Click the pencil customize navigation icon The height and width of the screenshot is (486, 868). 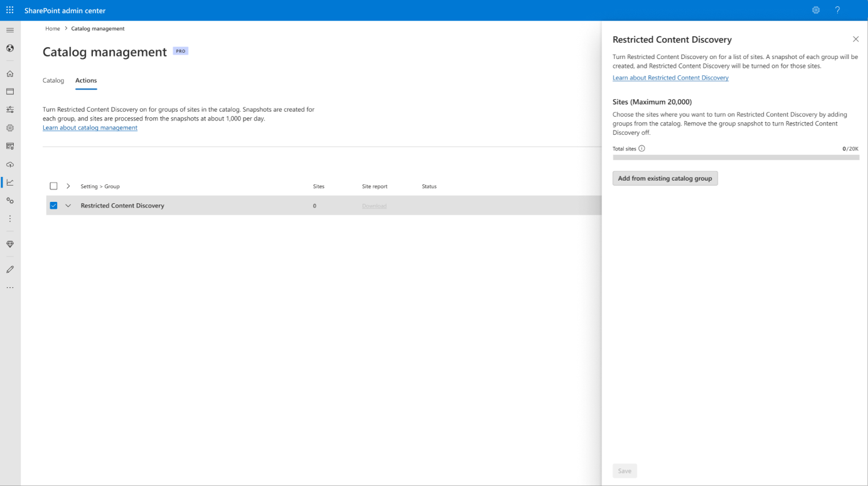10,269
